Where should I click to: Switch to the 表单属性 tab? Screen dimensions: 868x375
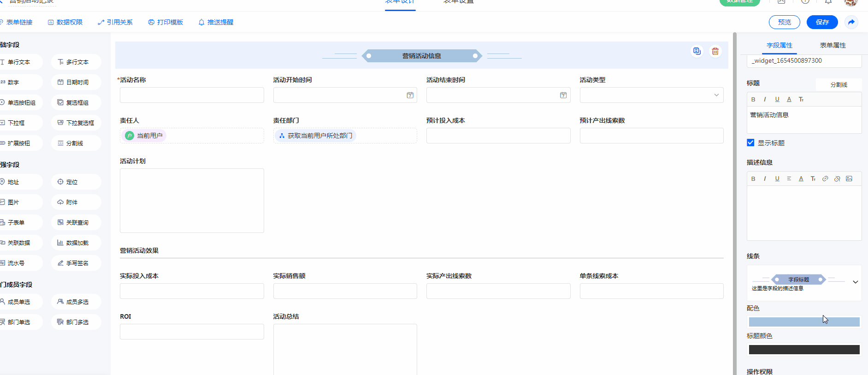(x=833, y=45)
